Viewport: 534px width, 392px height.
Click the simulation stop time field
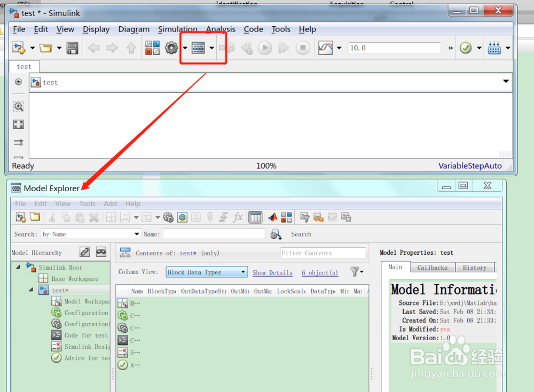(395, 48)
